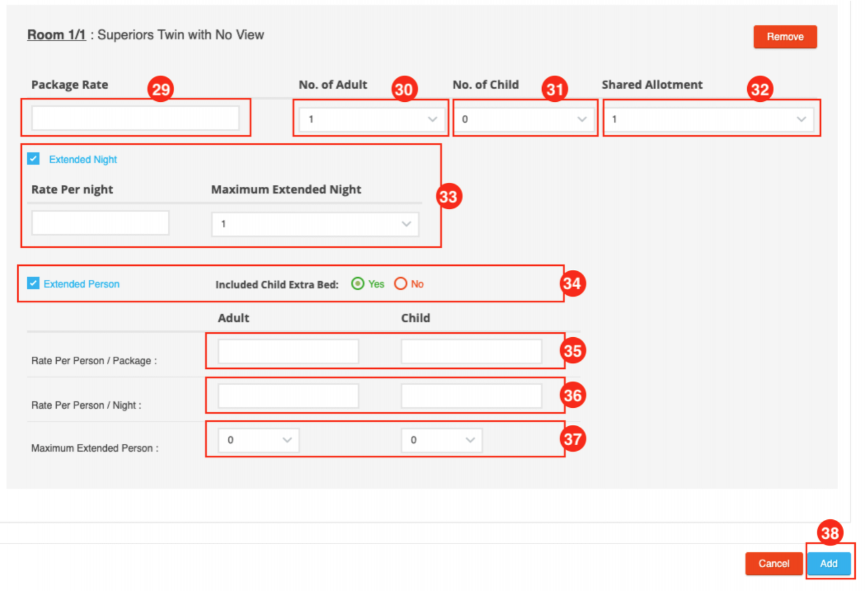Click the Package Rate input field
868x591 pixels.
pyautogui.click(x=135, y=118)
